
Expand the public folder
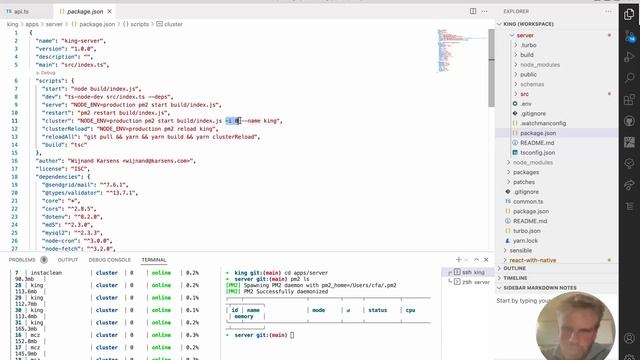(x=528, y=74)
